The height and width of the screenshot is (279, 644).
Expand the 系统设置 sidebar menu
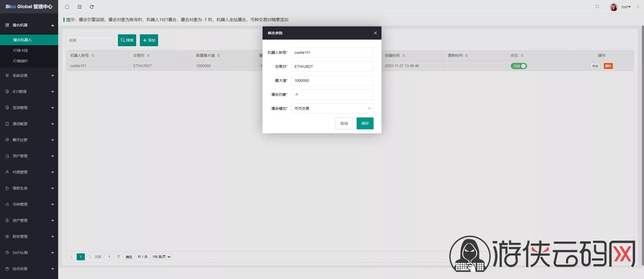coord(29,75)
